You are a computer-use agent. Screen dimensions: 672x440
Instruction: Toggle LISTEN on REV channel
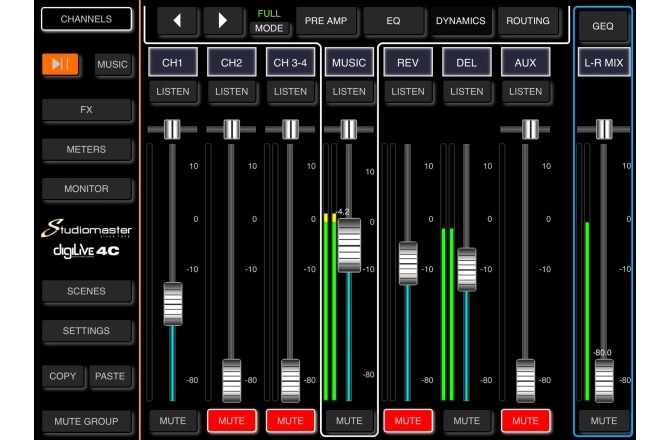coord(408,91)
